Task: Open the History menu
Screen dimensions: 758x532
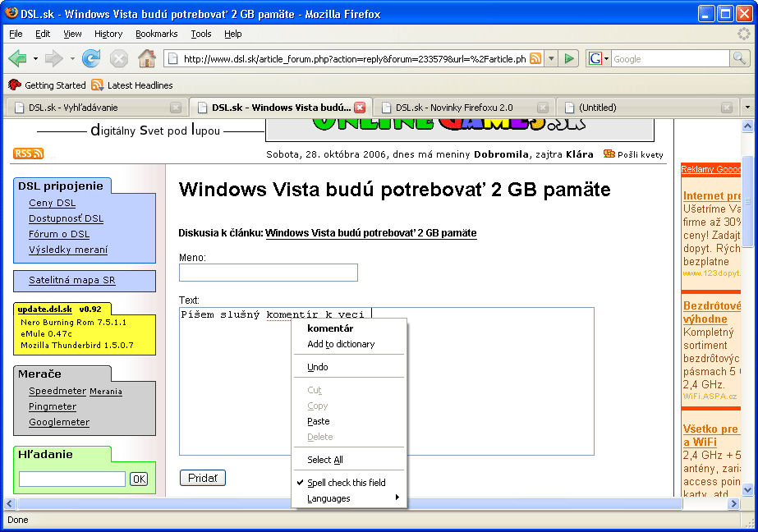Action: pos(108,34)
